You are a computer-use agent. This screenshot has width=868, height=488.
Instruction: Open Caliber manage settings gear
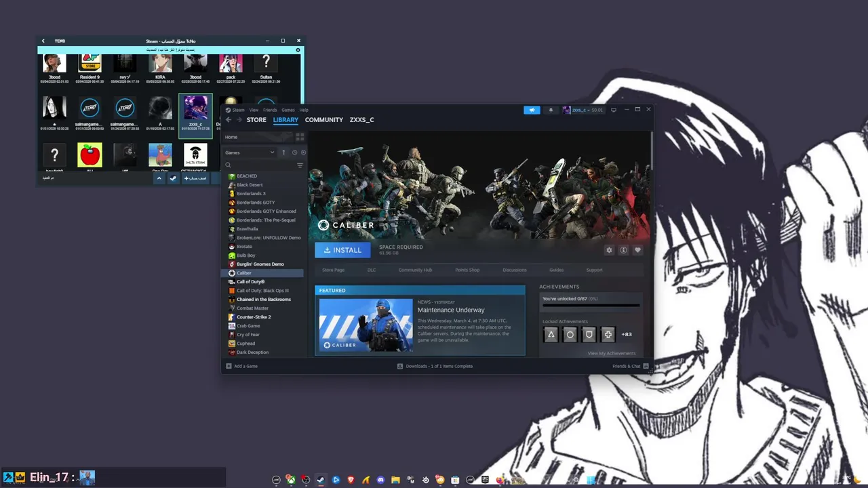609,250
